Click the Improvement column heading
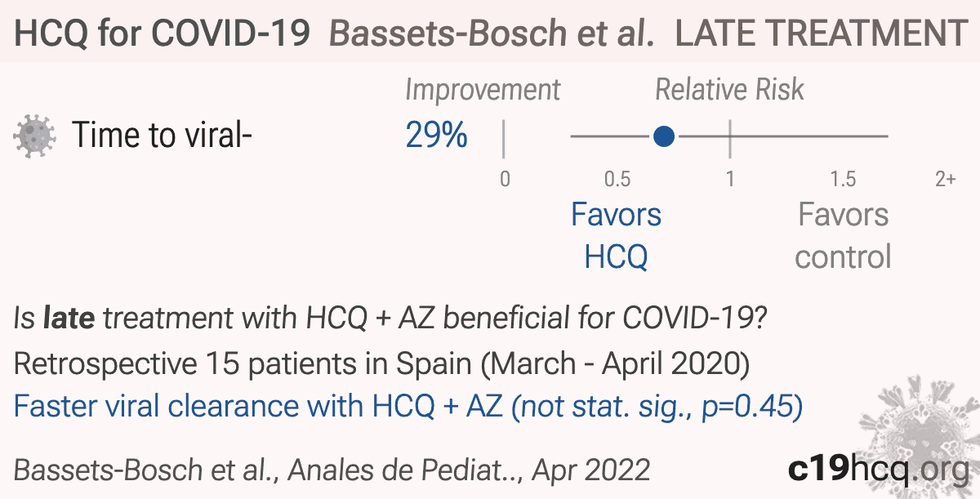Image resolution: width=980 pixels, height=499 pixels. click(x=483, y=90)
